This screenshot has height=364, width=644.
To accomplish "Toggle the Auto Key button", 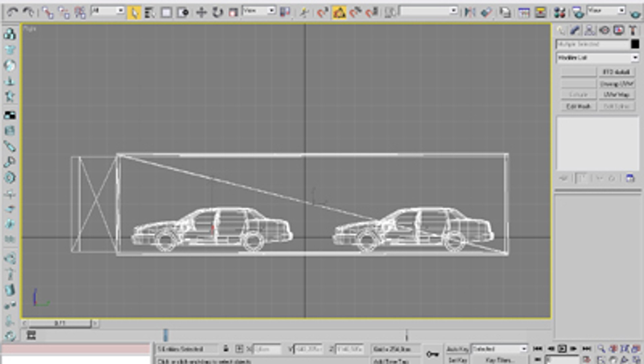I will pyautogui.click(x=457, y=349).
